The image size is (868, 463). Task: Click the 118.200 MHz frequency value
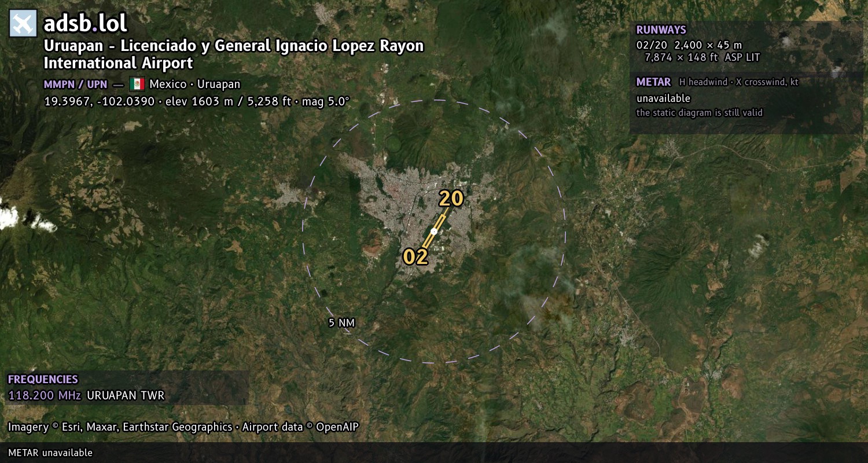[45, 396]
